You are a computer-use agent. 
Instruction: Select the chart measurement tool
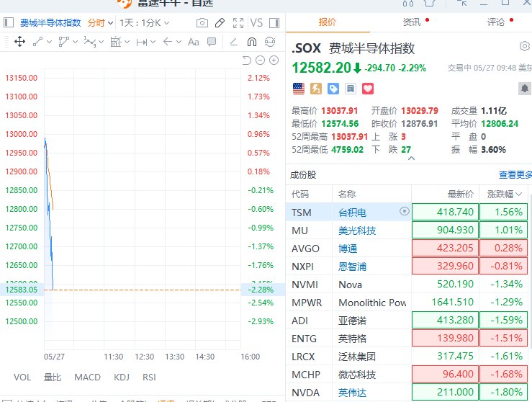[116, 42]
